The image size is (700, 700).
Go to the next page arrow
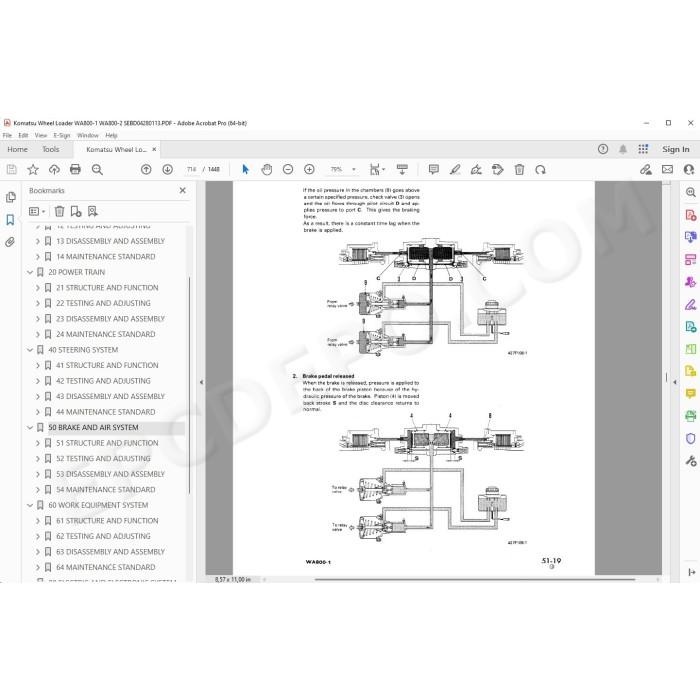167,169
